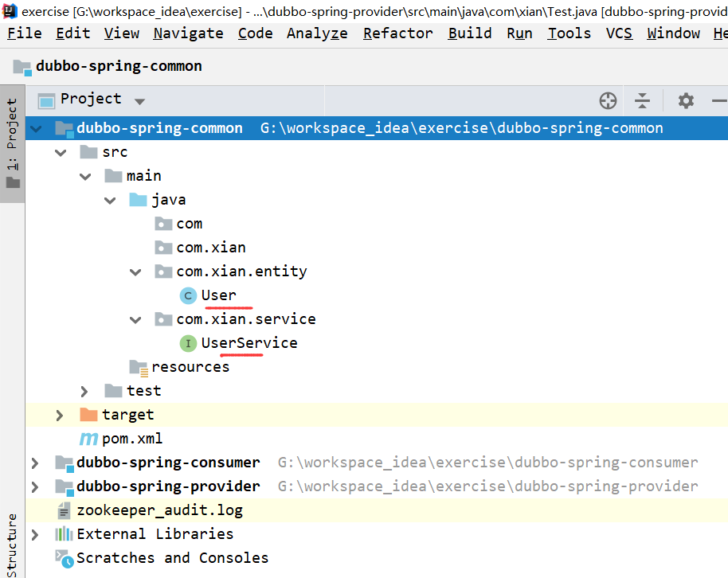Click the Scratches and Consoles icon

(64, 558)
